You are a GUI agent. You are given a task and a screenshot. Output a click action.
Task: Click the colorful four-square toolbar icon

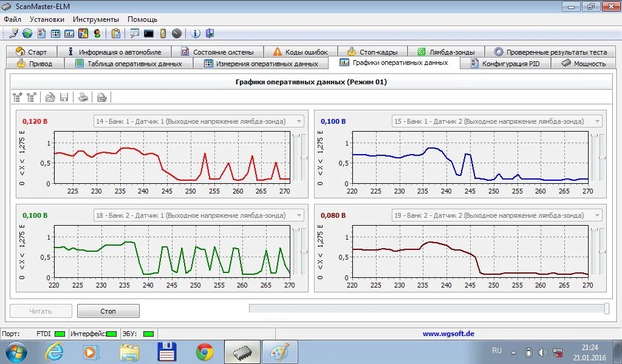click(83, 33)
